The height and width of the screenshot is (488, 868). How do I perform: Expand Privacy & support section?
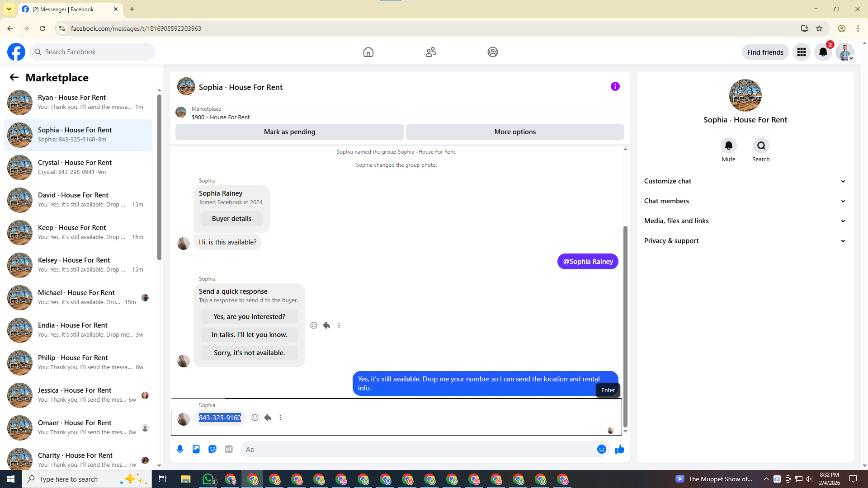(x=745, y=241)
